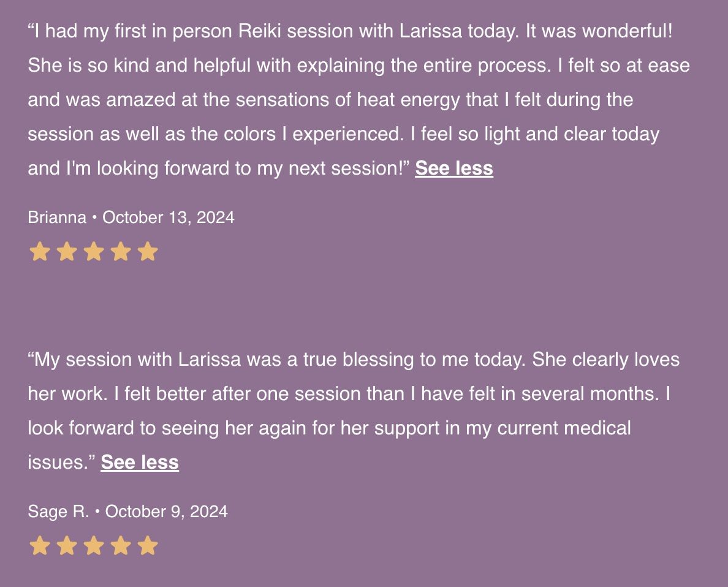The height and width of the screenshot is (587, 728).
Task: Collapse Sage R.'s review with See less
Action: click(140, 462)
